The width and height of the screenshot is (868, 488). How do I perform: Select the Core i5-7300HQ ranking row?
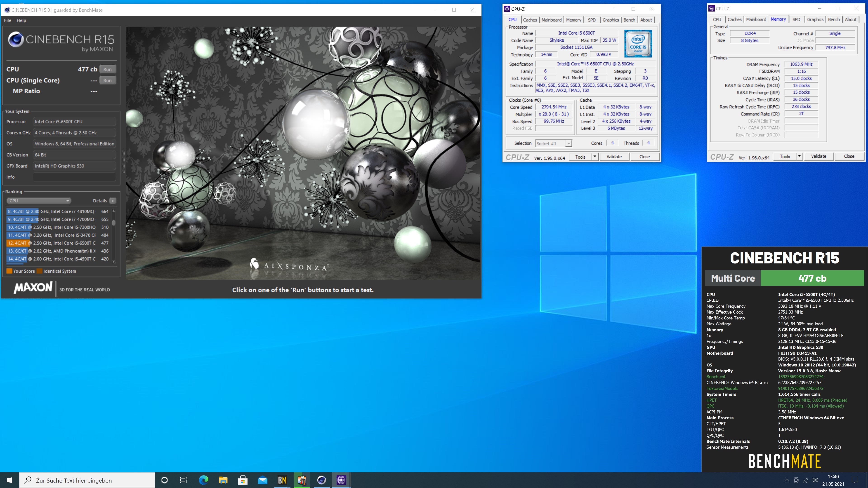coord(58,227)
